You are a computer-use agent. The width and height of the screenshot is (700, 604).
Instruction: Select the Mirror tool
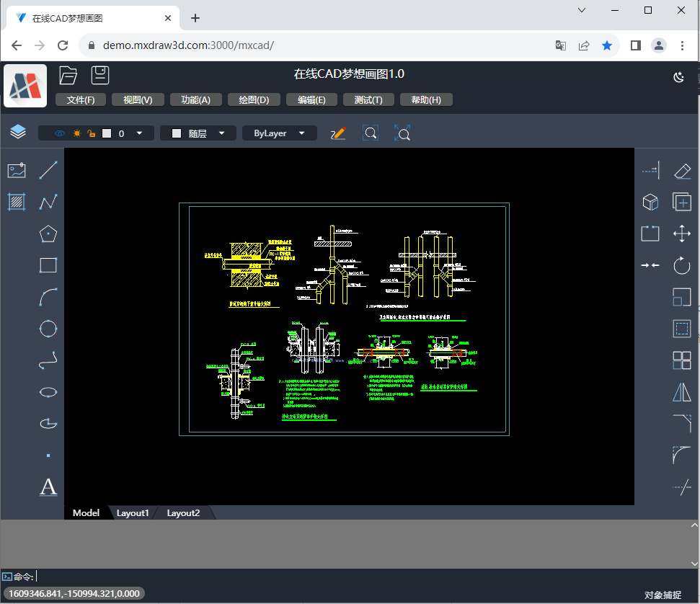pos(681,391)
